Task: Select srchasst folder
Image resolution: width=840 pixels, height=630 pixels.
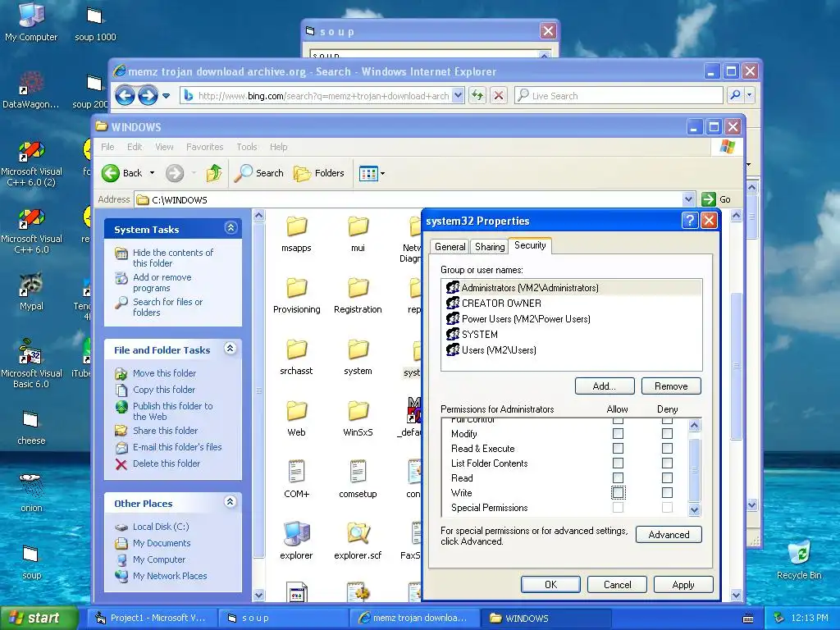Action: pos(296,358)
